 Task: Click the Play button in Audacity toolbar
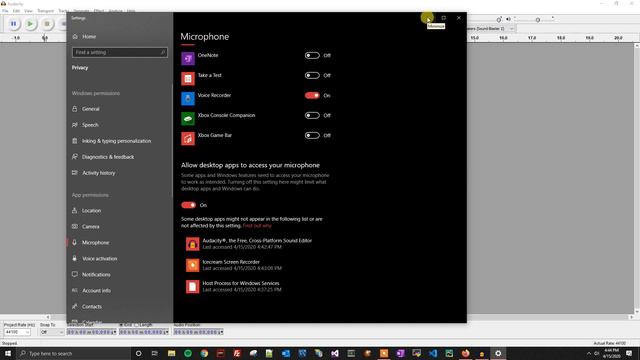pos(30,24)
